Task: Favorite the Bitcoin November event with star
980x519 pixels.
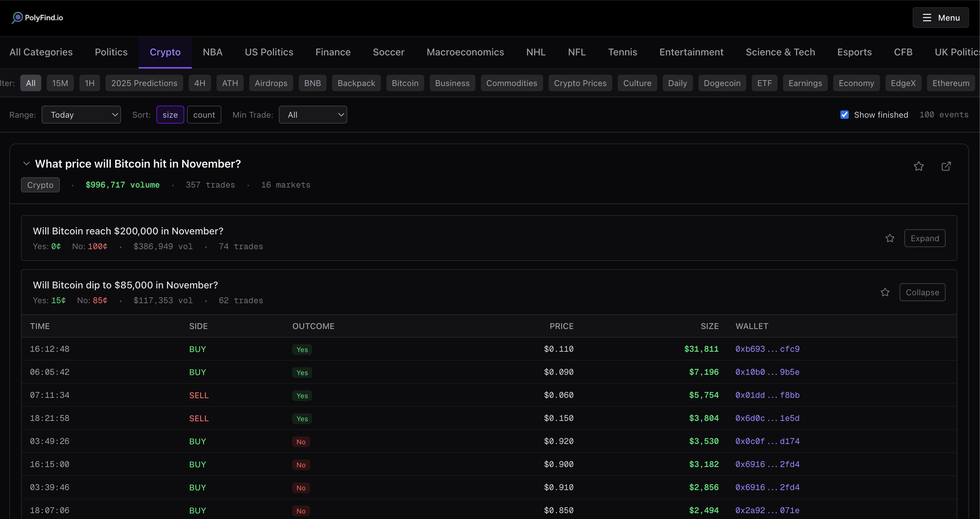Action: point(918,166)
